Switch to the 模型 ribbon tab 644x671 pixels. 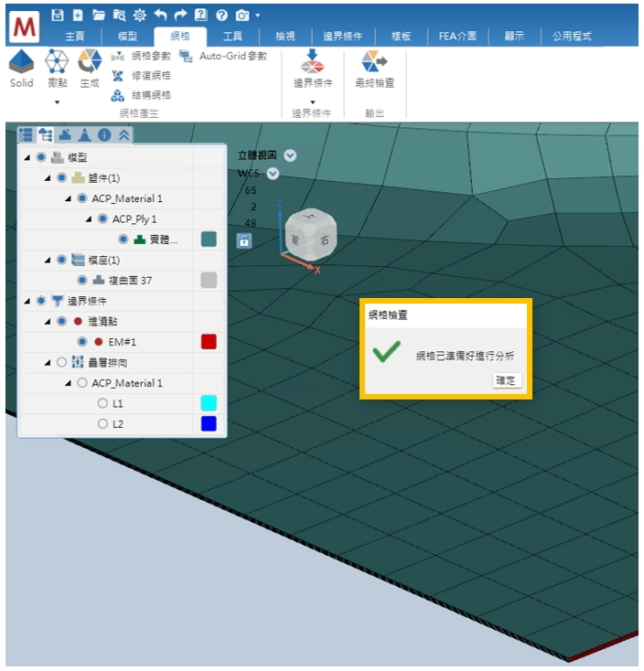(x=128, y=37)
